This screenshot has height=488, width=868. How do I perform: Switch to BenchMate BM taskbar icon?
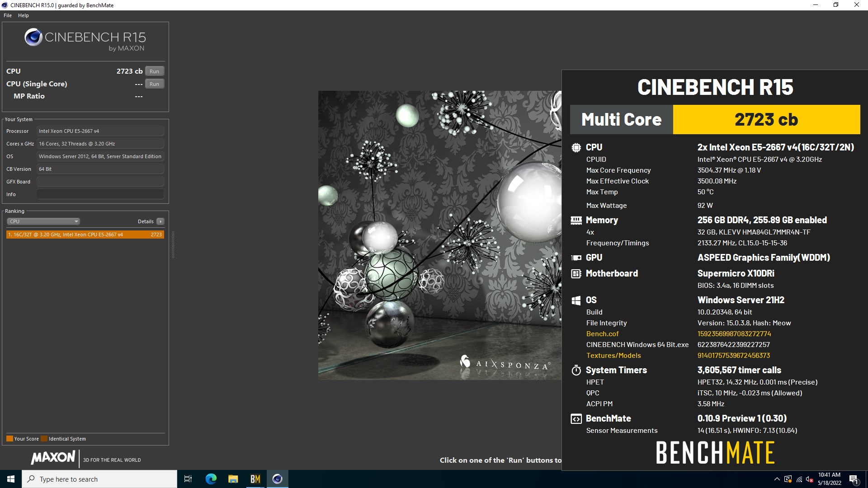(255, 479)
